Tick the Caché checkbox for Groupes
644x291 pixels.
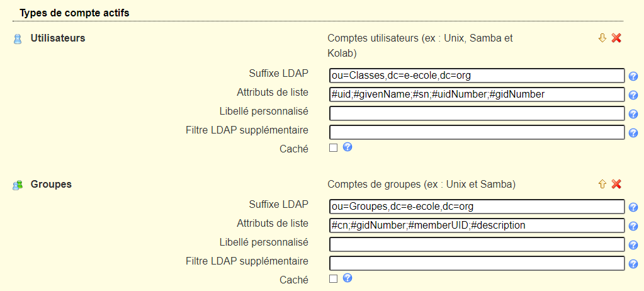pos(334,278)
